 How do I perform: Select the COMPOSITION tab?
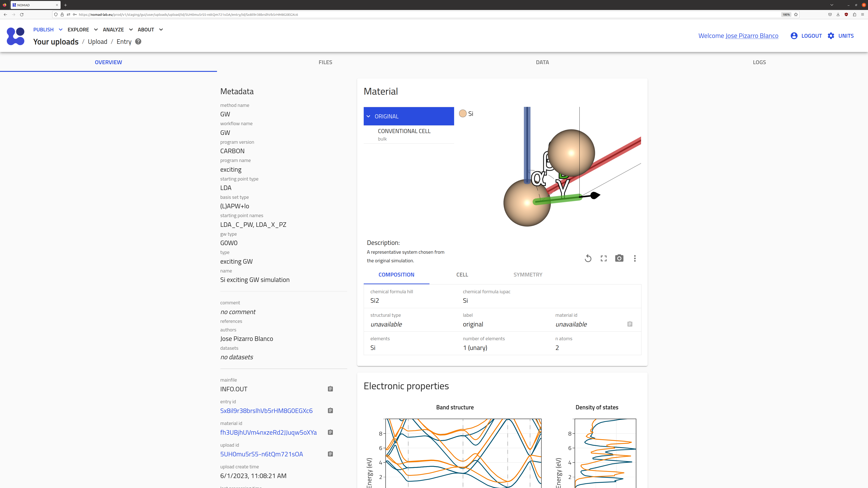click(396, 274)
